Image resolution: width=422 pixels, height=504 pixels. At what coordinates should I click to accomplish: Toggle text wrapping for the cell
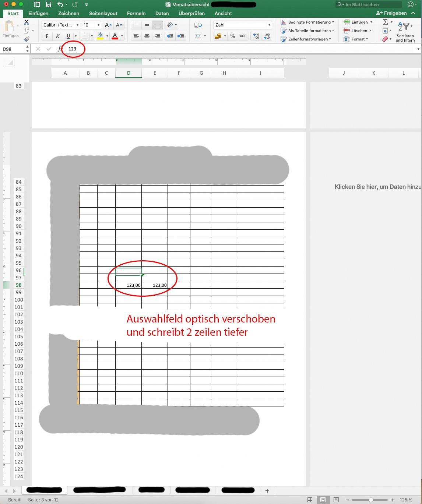[198, 25]
